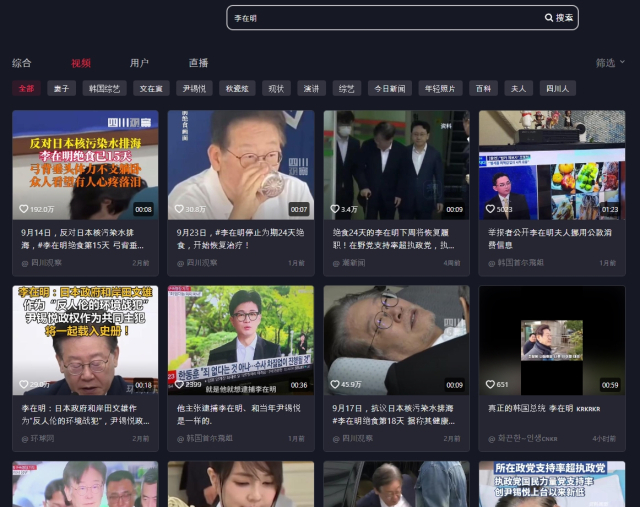The image size is (640, 507).
Task: Filter results by 妻子
Action: click(62, 88)
